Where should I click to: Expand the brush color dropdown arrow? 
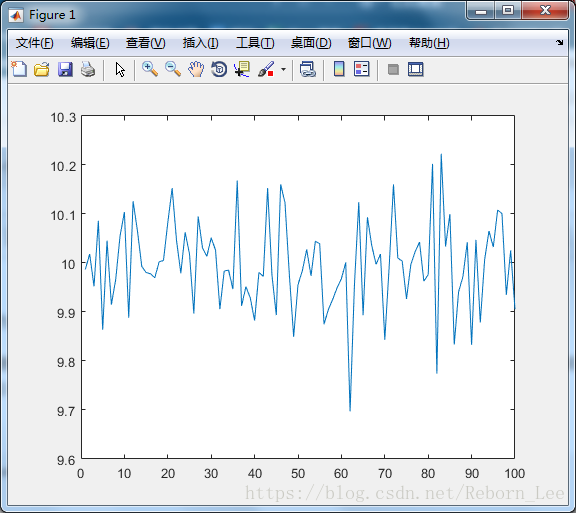pyautogui.click(x=283, y=69)
